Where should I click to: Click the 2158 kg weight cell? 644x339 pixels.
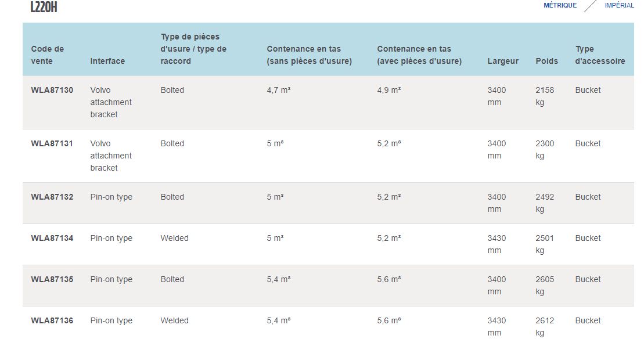pos(545,96)
